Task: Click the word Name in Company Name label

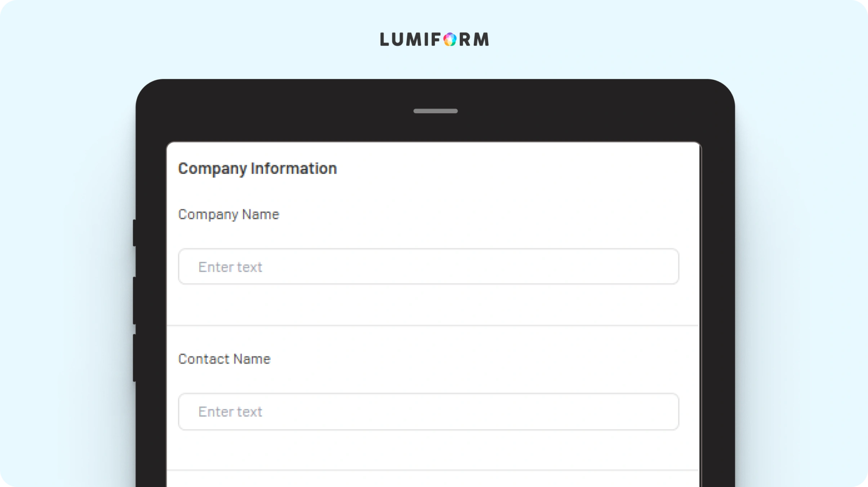Action: [x=260, y=214]
